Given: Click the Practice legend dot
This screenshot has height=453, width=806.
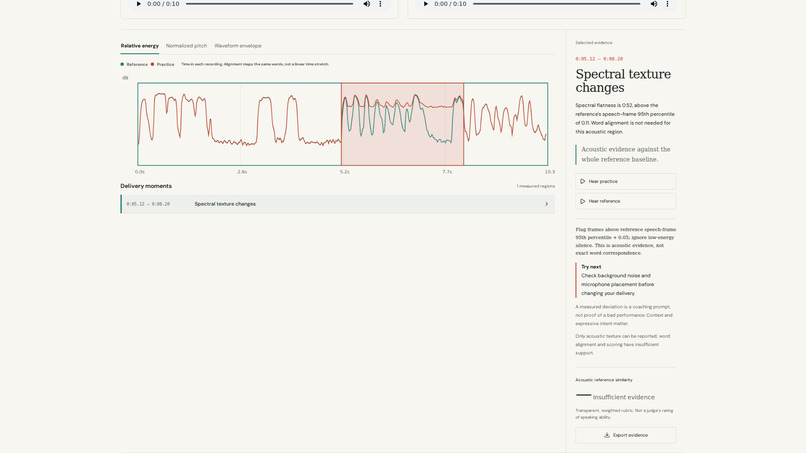Looking at the screenshot, I should [152, 64].
